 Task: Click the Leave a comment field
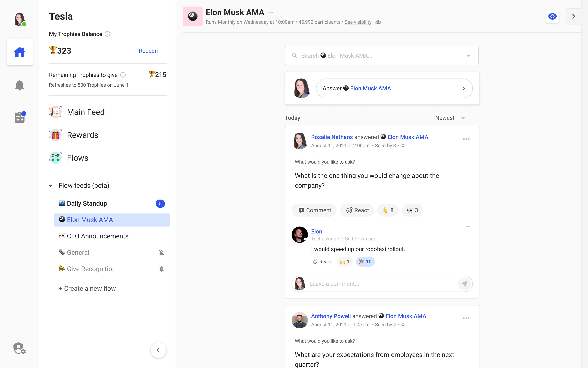click(382, 284)
